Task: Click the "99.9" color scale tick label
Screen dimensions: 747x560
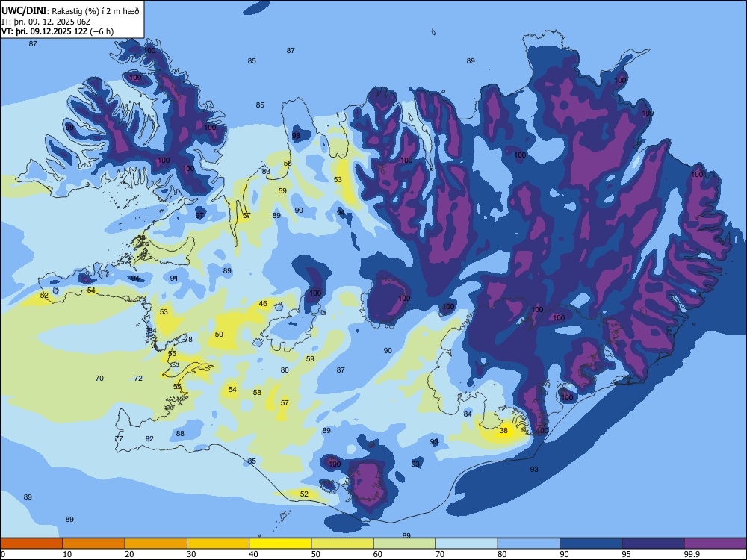Action: pos(692,554)
